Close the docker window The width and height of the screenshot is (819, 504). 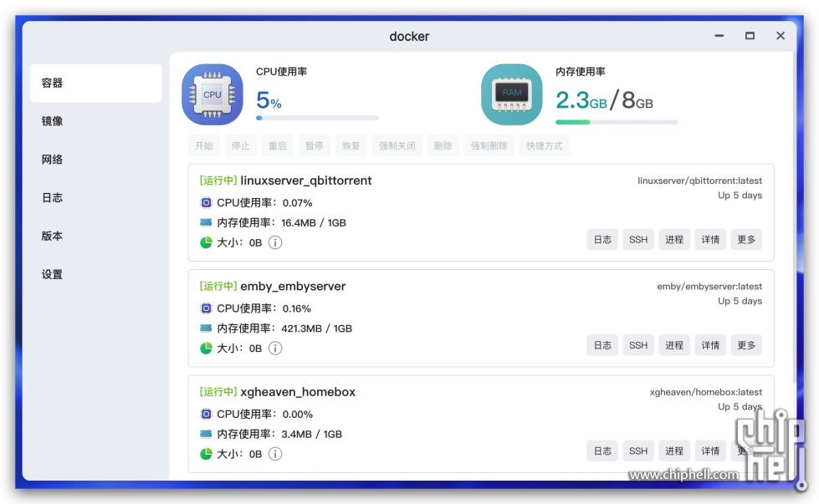click(x=781, y=36)
